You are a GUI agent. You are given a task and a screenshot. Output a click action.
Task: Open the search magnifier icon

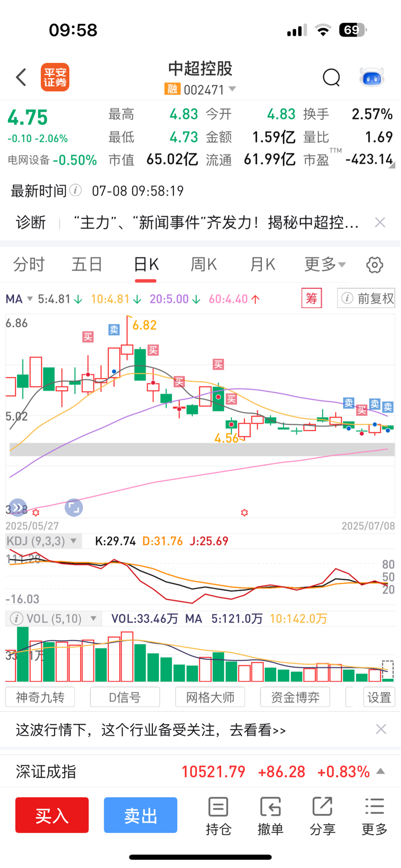[x=331, y=77]
